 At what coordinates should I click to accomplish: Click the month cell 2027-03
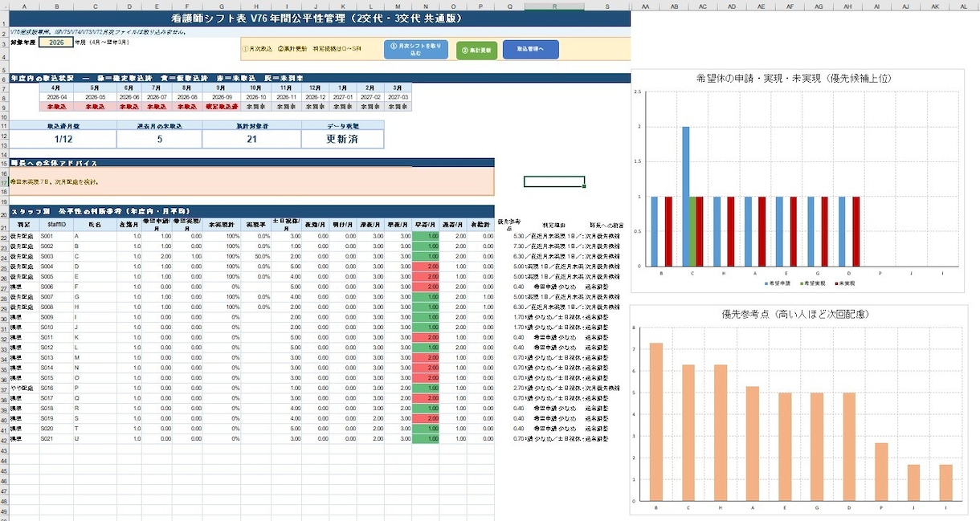click(398, 96)
